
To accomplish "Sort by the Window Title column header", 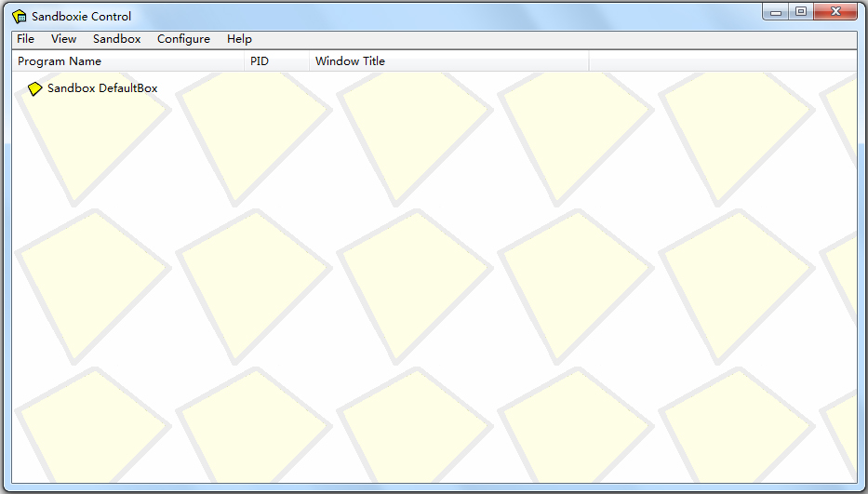I will pos(449,61).
